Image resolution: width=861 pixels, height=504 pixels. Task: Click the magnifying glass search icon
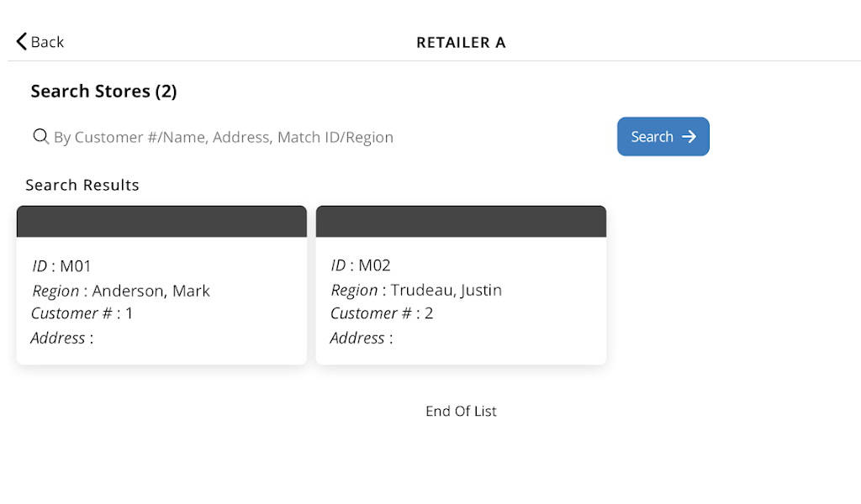(40, 136)
